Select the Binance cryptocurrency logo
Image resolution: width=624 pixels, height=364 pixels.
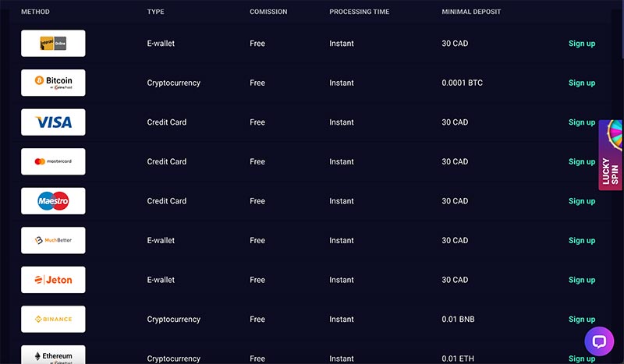click(53, 319)
